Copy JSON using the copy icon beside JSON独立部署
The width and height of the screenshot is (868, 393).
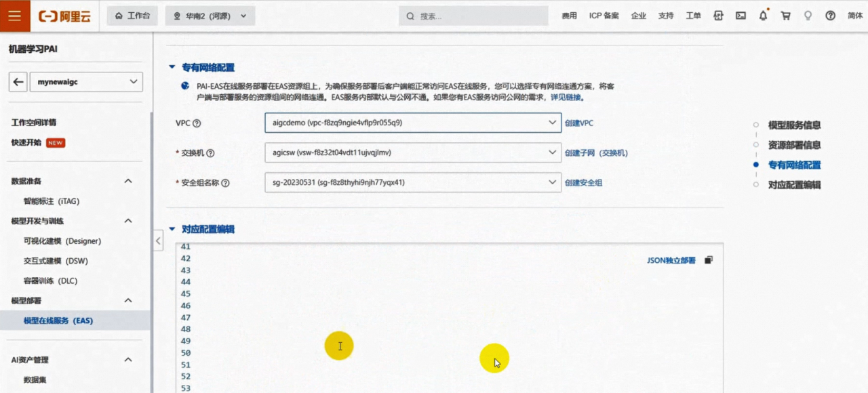pos(708,260)
